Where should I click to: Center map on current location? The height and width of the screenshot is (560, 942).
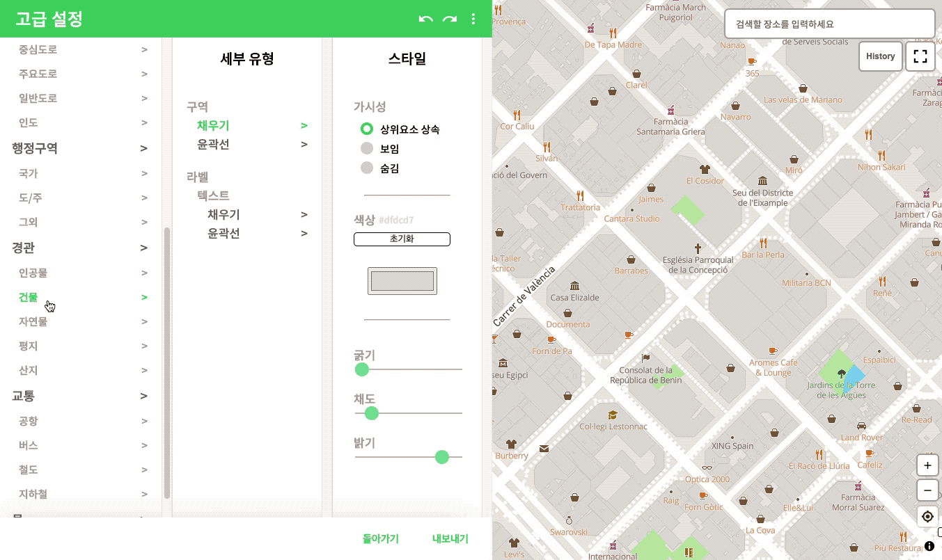click(927, 516)
